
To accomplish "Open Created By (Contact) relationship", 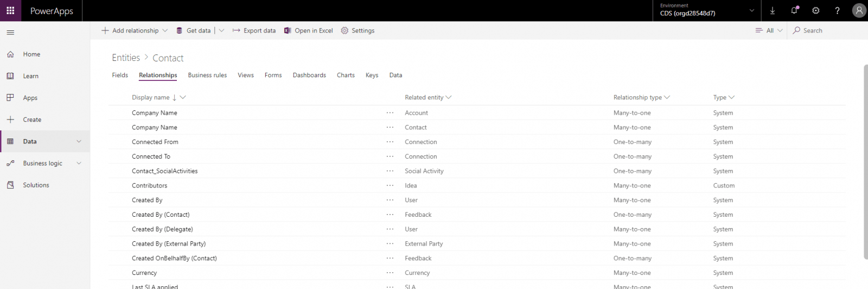I will point(161,215).
